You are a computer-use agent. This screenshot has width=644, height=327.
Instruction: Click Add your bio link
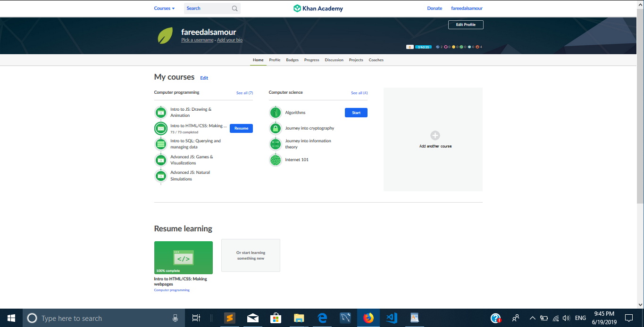[x=230, y=40]
